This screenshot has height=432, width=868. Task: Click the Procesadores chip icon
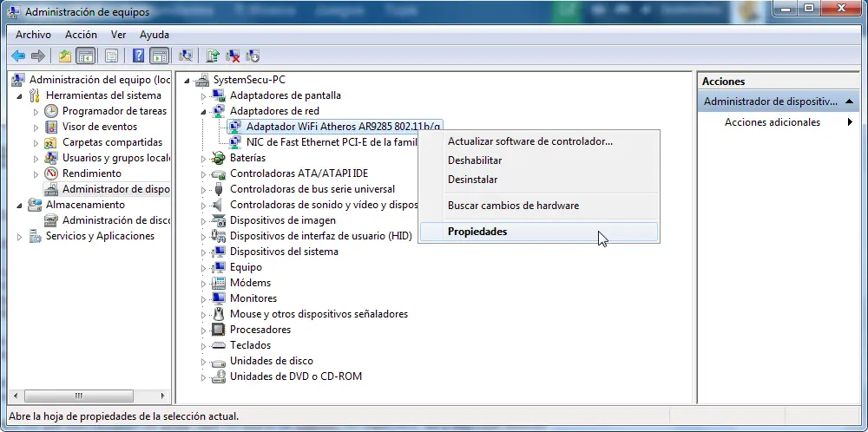tap(219, 330)
